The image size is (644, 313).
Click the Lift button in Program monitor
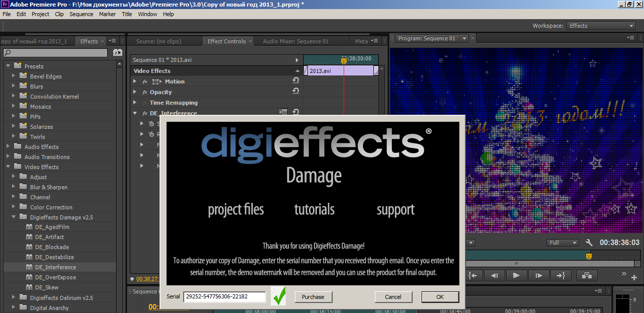coord(587,275)
